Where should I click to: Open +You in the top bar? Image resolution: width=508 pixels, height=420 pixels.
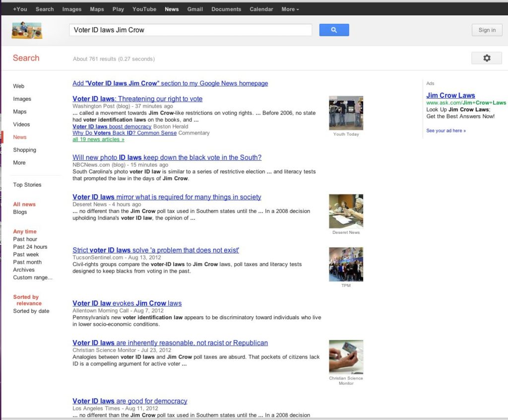coord(20,9)
